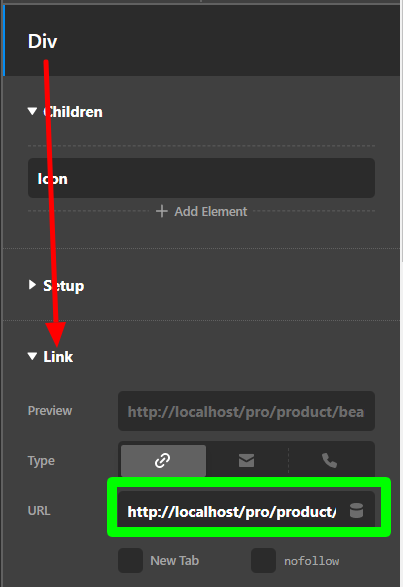This screenshot has height=587, width=403.
Task: Select the Icon child element
Action: click(202, 178)
